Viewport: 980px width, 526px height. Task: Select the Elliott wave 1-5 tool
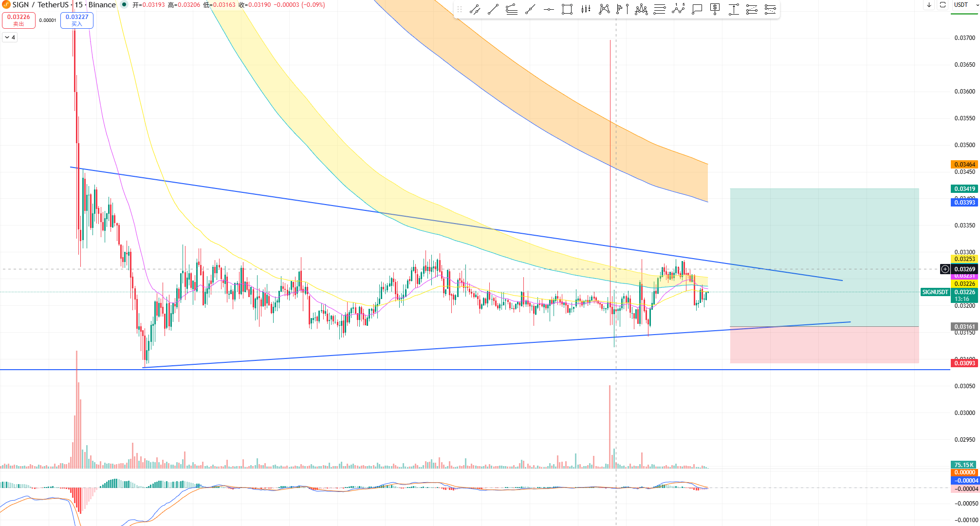(678, 9)
